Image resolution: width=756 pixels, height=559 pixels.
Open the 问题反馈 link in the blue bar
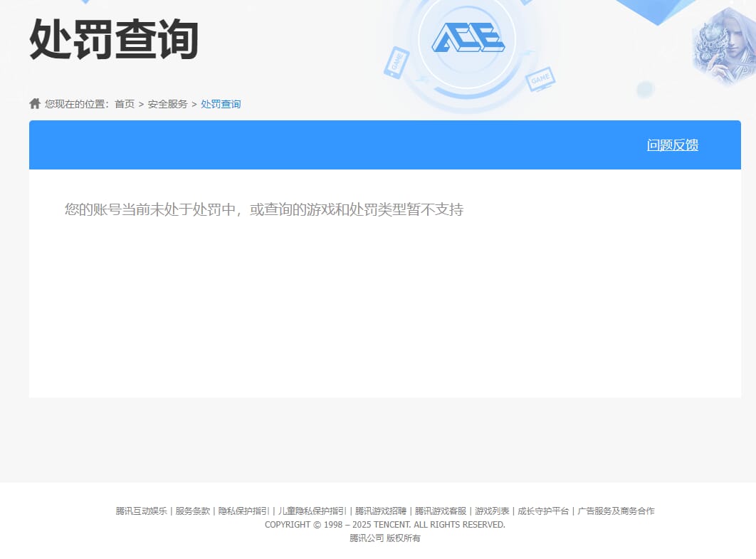click(x=672, y=145)
